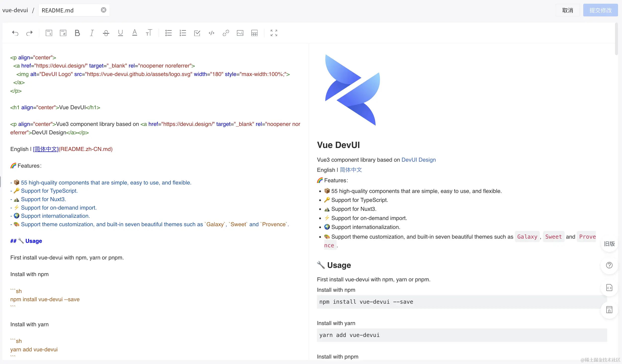
Task: Open the help question-mark floating button
Action: [609, 265]
